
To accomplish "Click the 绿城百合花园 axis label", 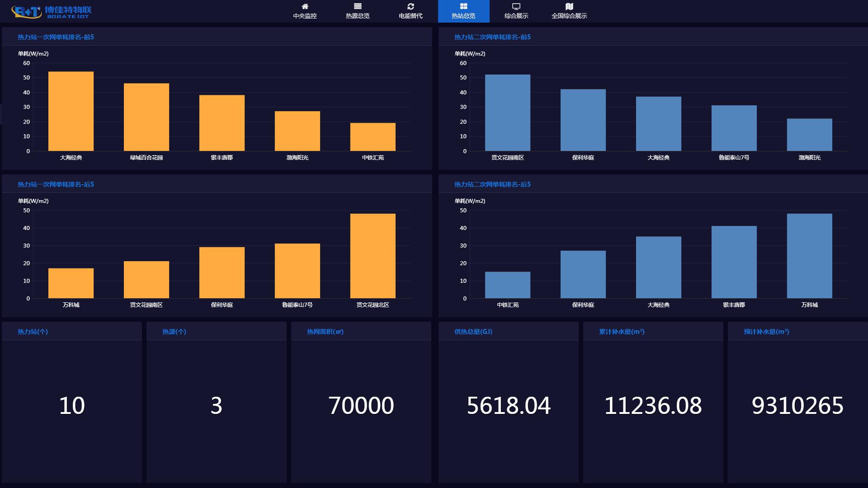I will point(146,158).
